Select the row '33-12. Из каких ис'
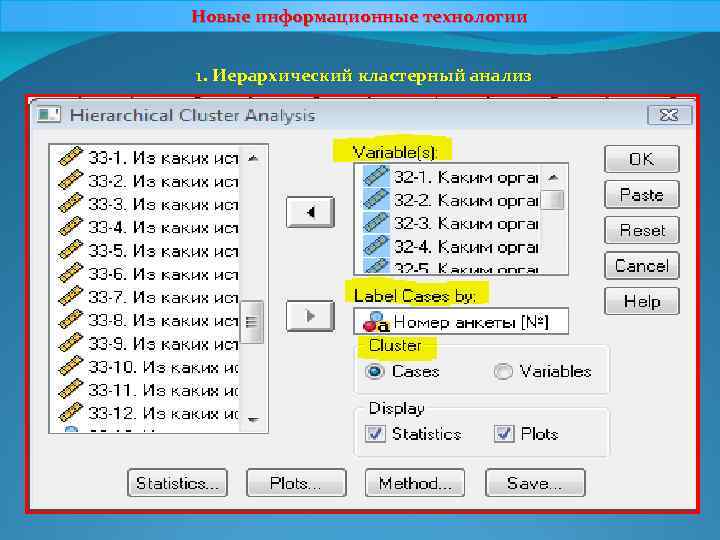The image size is (720, 540). 148,413
